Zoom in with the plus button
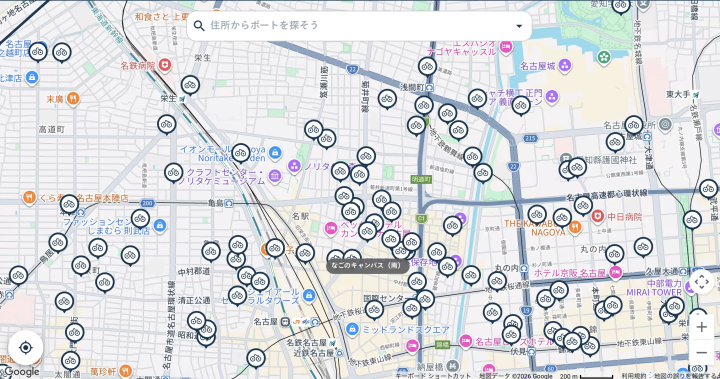This screenshot has height=379, width=720. 701,327
